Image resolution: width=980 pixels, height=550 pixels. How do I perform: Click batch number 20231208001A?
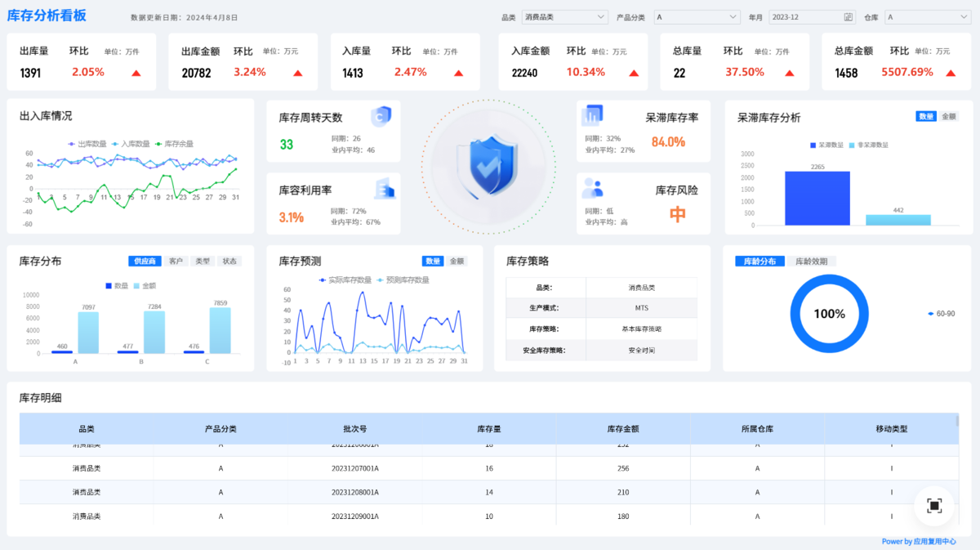pos(355,492)
